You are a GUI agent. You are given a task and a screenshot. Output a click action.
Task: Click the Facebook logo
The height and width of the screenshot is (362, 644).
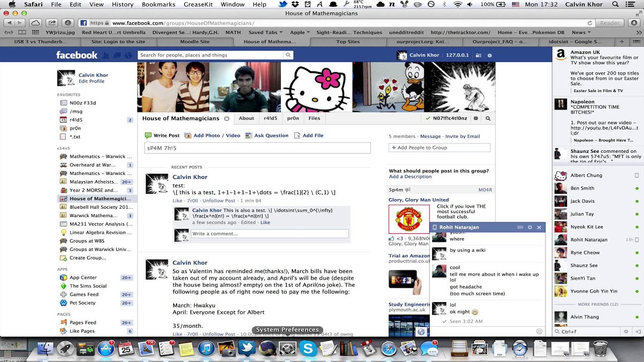point(76,55)
